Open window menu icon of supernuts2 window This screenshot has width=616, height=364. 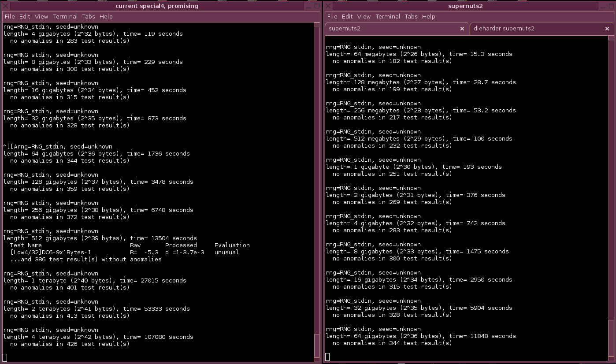click(x=328, y=6)
